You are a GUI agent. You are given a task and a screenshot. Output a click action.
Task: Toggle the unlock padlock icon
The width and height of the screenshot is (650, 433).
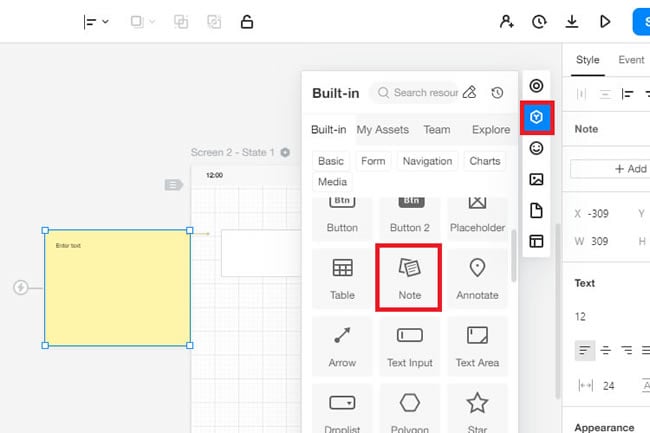(x=247, y=22)
